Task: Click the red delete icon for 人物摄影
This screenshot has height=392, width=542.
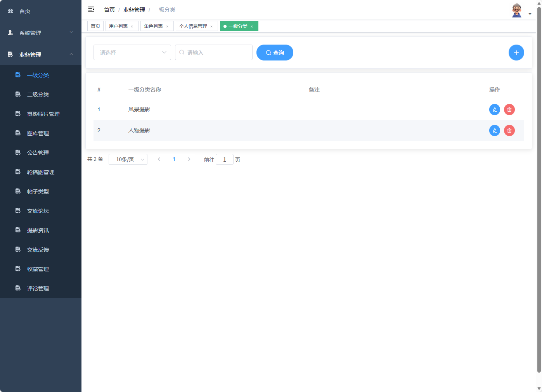Action: tap(509, 130)
